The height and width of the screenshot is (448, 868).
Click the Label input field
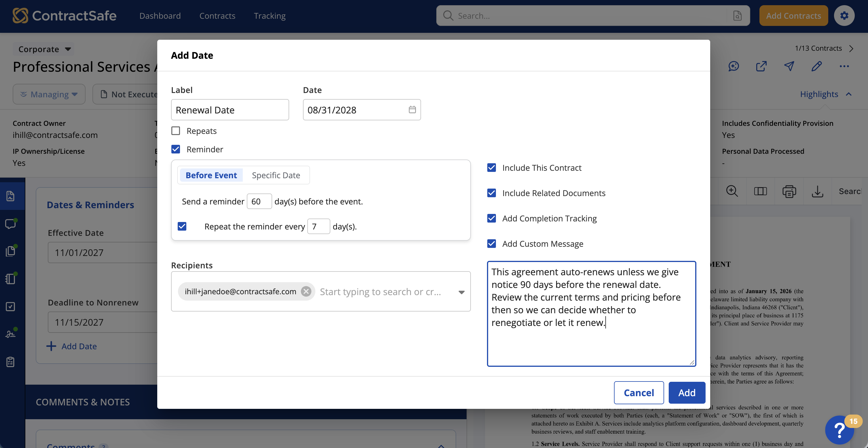230,109
